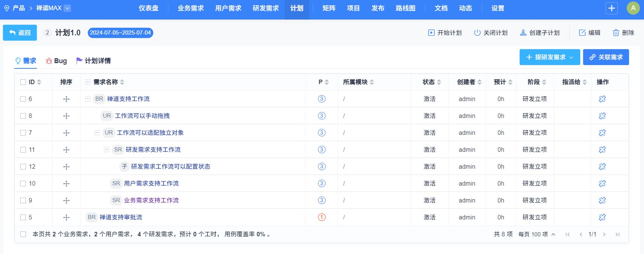
Task: Toggle the select-all checkbox in header
Action: pyautogui.click(x=23, y=82)
